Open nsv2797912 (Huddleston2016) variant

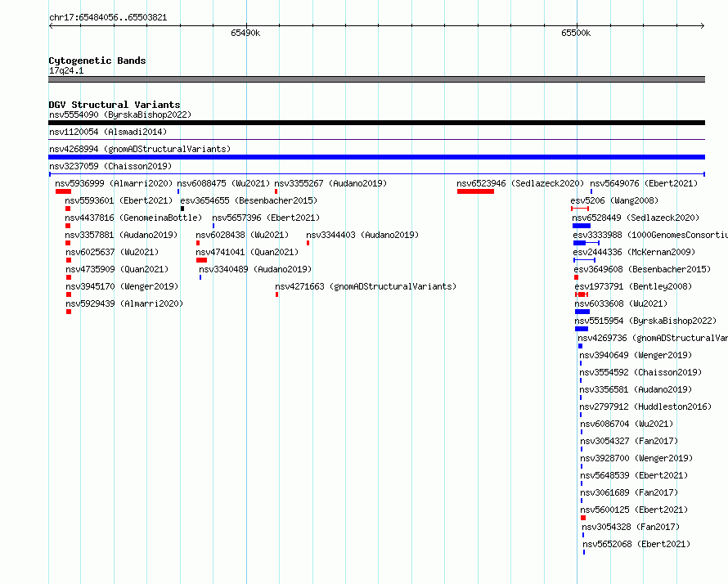[x=646, y=407]
